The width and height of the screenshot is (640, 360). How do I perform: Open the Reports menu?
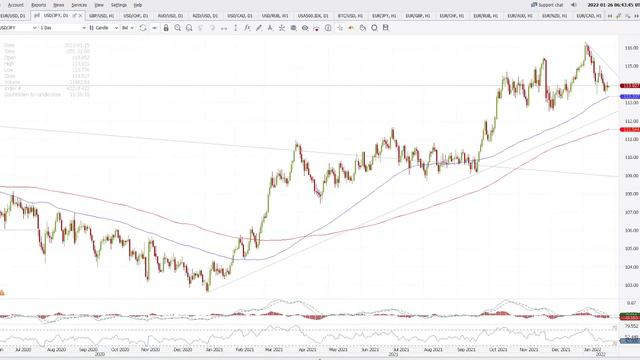(38, 5)
